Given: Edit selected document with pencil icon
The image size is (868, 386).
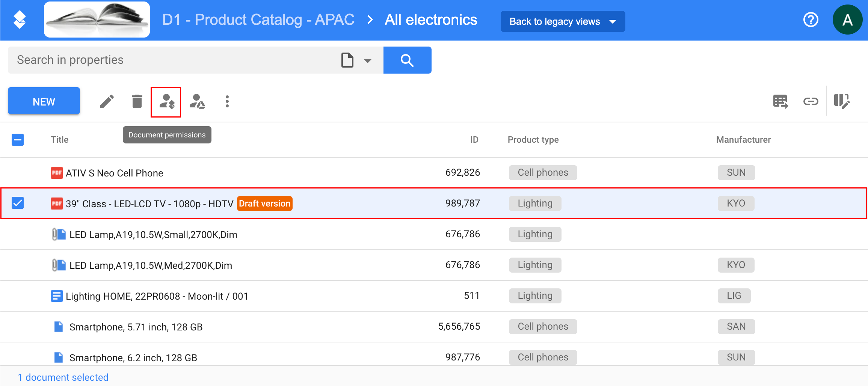Looking at the screenshot, I should click(107, 101).
